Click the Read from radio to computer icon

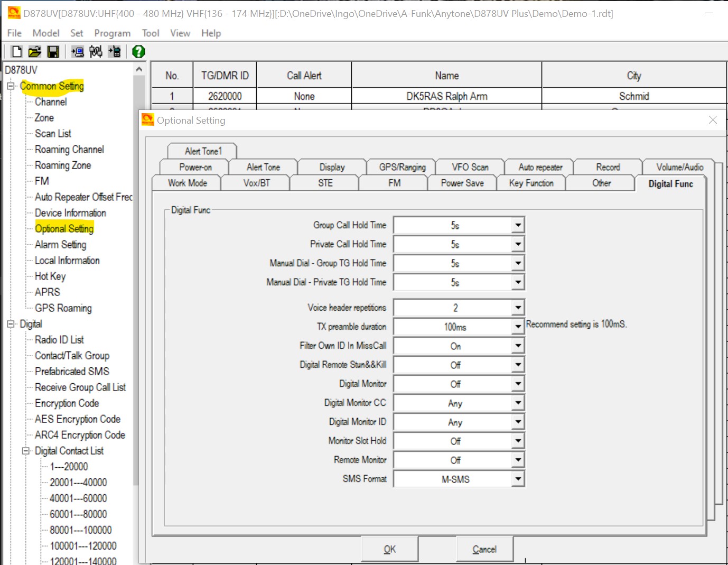click(78, 52)
